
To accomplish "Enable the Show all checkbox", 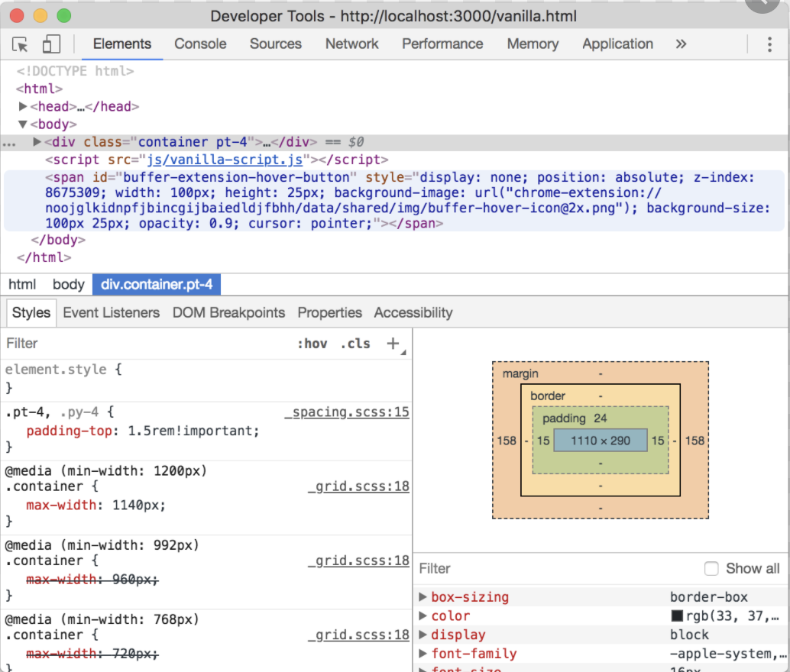I will click(711, 568).
